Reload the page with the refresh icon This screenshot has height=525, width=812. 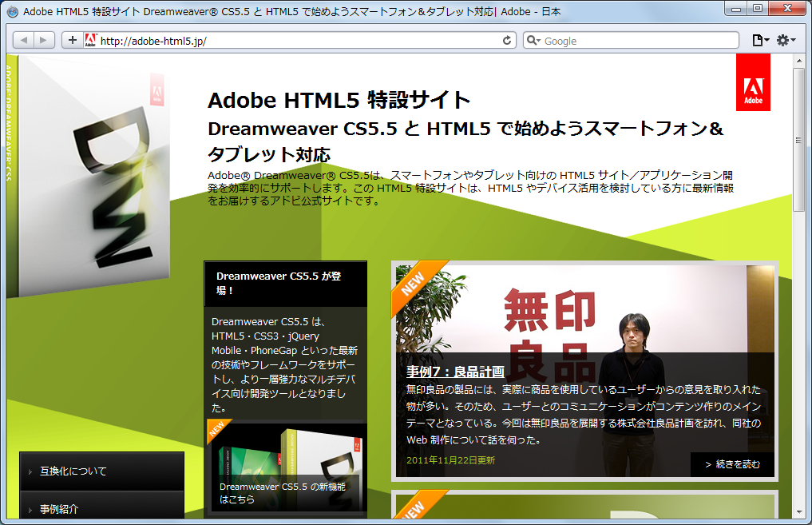click(507, 41)
